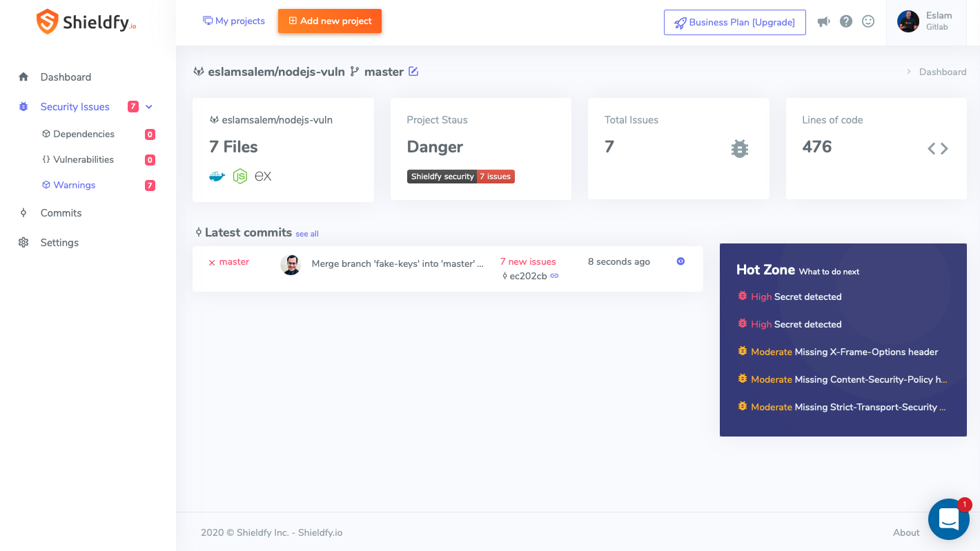
Task: Click '8 seconds ago' timestamp
Action: pos(619,262)
